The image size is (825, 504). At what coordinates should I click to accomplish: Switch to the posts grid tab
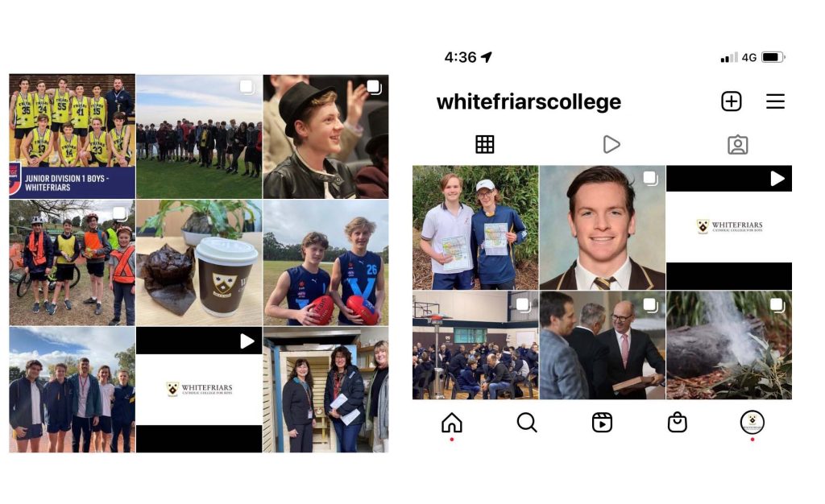click(484, 144)
